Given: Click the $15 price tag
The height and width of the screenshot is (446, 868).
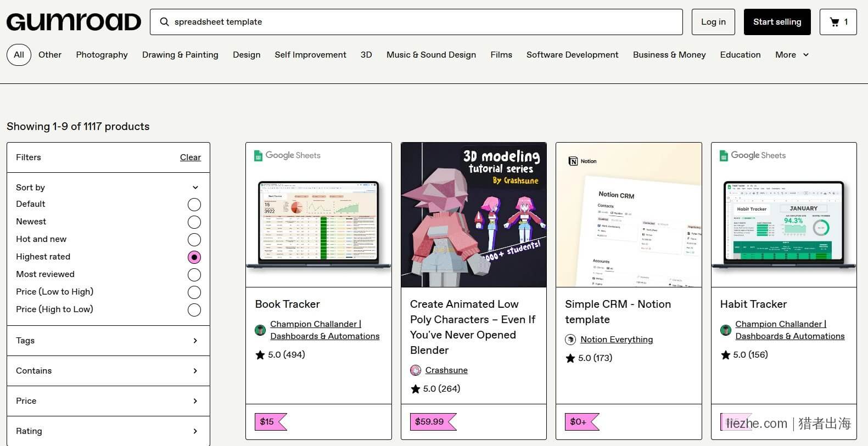Looking at the screenshot, I should click(271, 422).
